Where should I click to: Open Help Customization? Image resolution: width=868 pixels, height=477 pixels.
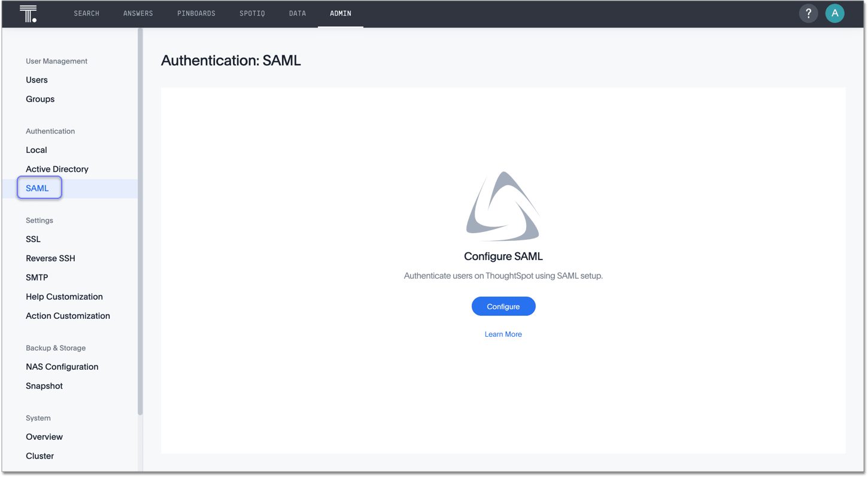coord(64,297)
